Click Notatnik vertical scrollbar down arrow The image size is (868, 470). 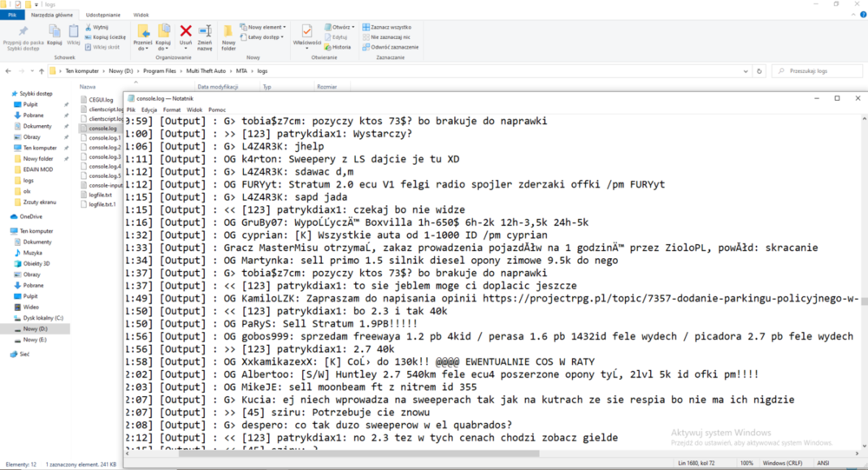[x=865, y=445]
